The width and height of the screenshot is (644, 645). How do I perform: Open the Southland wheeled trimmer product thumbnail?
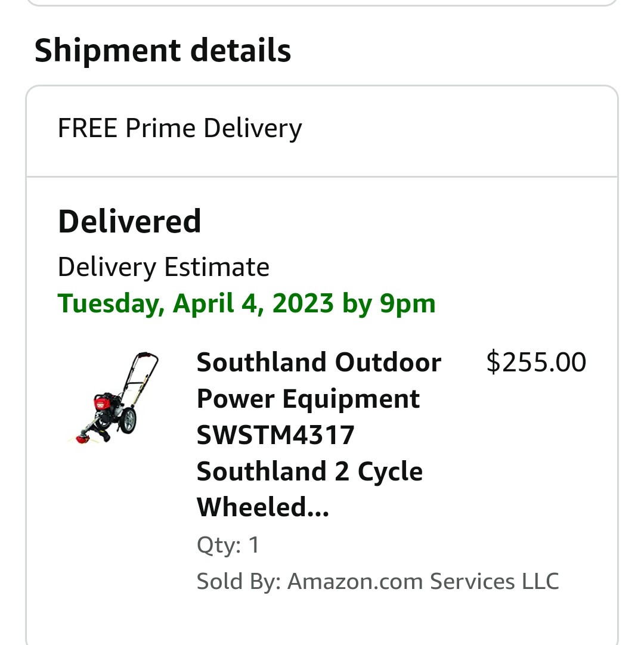click(113, 398)
